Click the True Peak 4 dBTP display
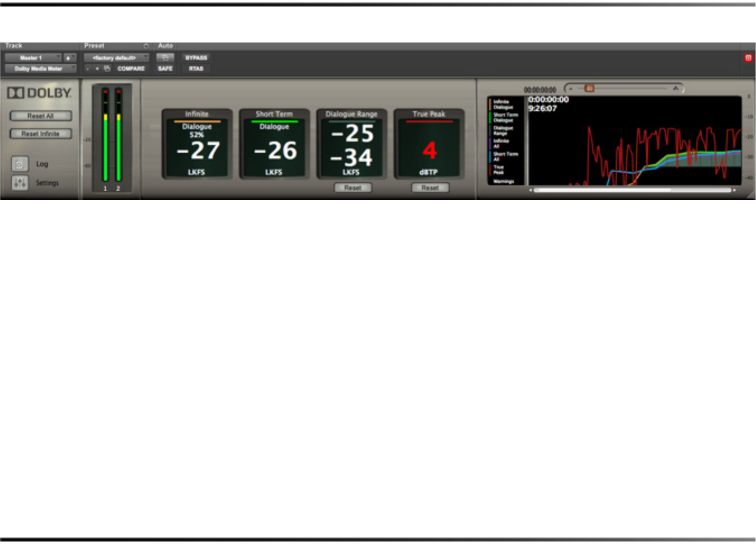 pyautogui.click(x=429, y=144)
